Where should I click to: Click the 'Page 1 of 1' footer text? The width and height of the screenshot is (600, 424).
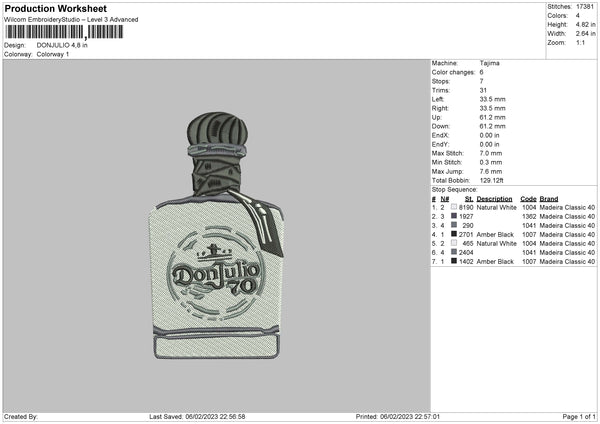point(579,416)
